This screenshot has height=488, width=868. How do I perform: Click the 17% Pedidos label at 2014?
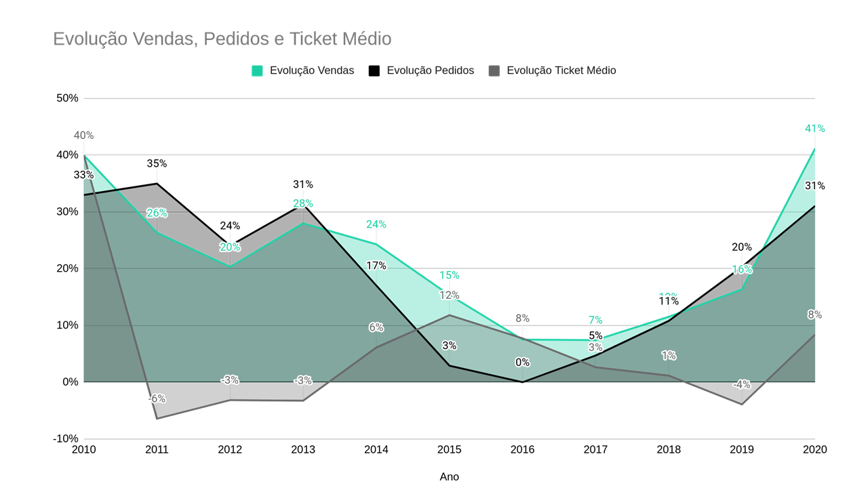(376, 266)
